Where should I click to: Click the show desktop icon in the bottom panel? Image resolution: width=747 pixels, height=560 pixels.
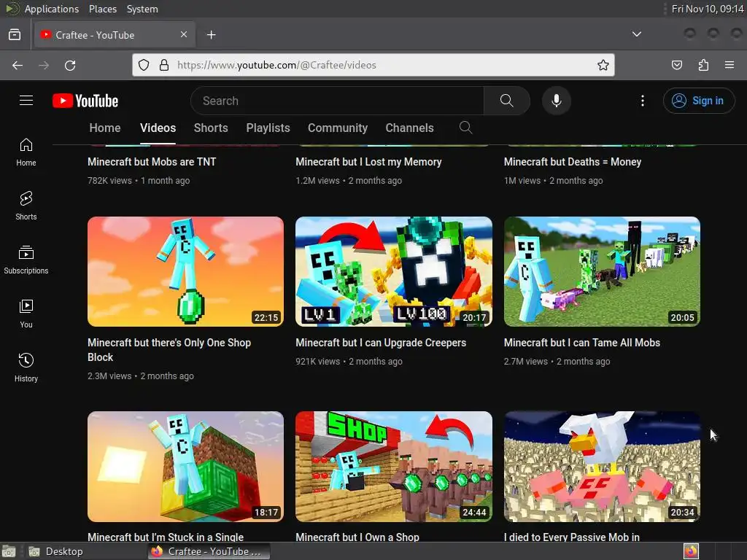coord(9,551)
